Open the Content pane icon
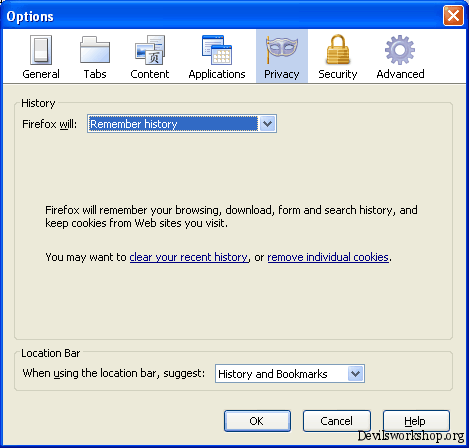 click(150, 50)
